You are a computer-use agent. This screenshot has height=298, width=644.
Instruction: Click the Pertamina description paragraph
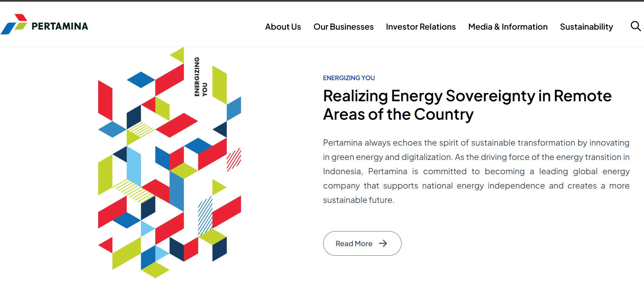click(476, 171)
